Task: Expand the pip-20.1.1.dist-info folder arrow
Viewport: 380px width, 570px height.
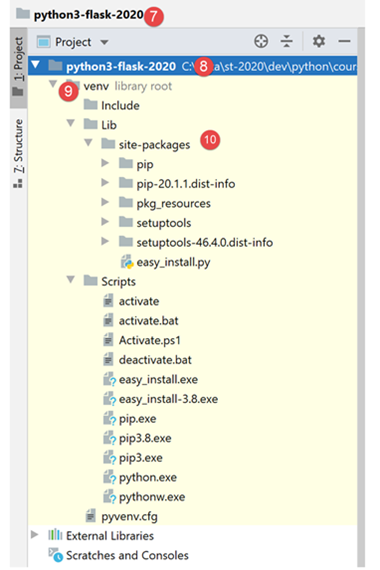Action: click(105, 182)
